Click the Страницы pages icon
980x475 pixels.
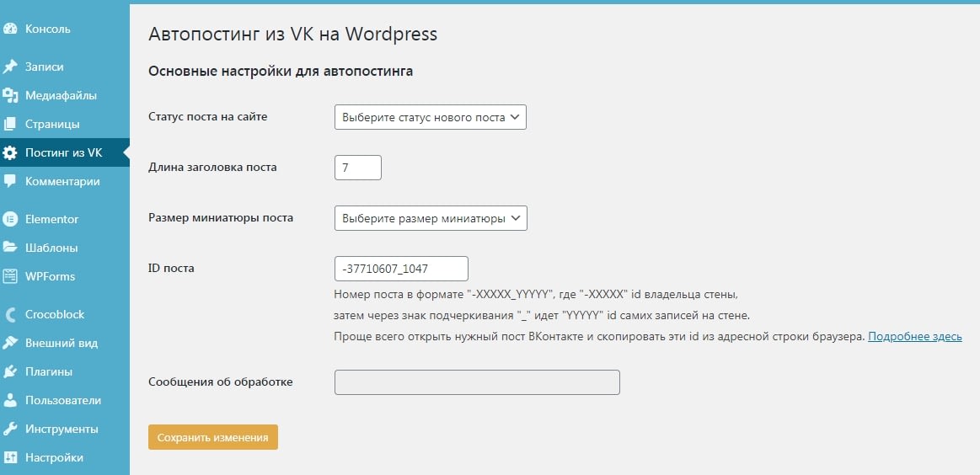click(x=10, y=125)
